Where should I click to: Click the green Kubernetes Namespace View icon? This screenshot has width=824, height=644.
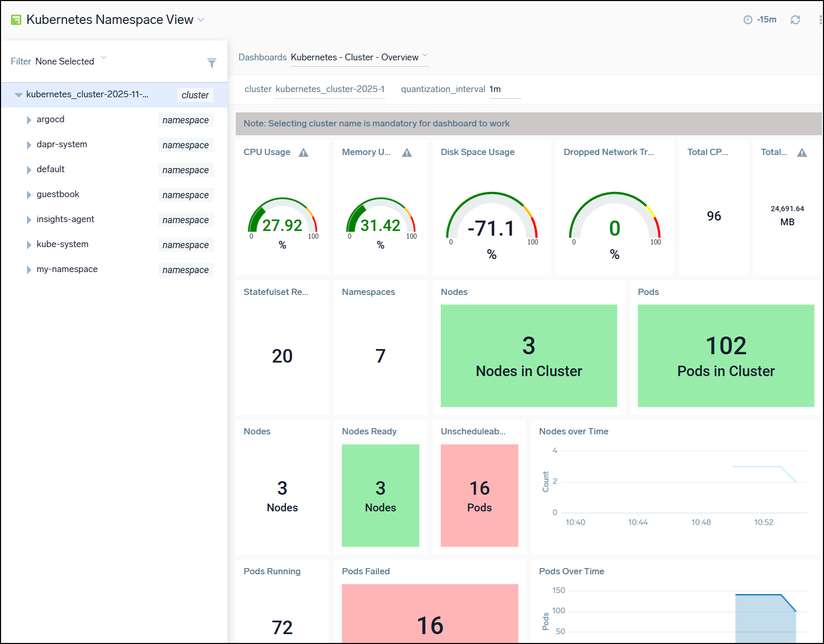16,20
